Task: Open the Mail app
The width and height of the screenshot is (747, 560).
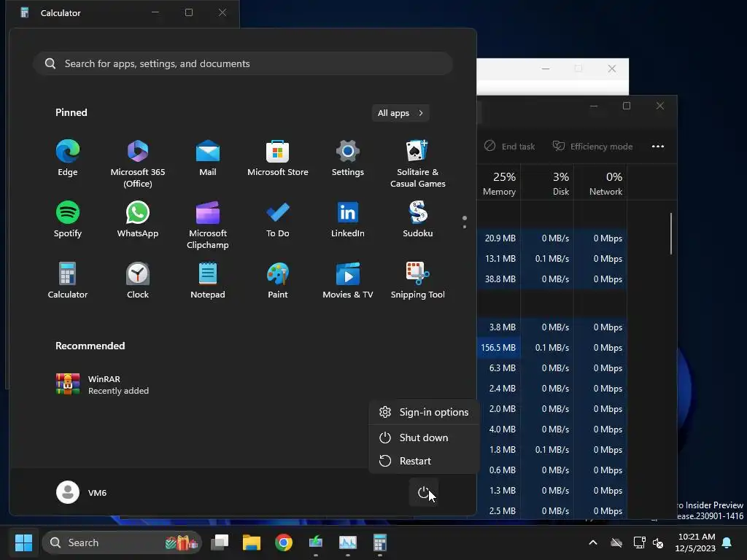Action: tap(208, 159)
